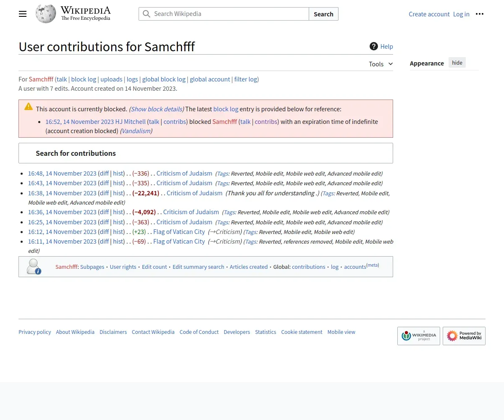The width and height of the screenshot is (504, 420).
Task: Click the user info avatar icon
Action: [x=34, y=267]
